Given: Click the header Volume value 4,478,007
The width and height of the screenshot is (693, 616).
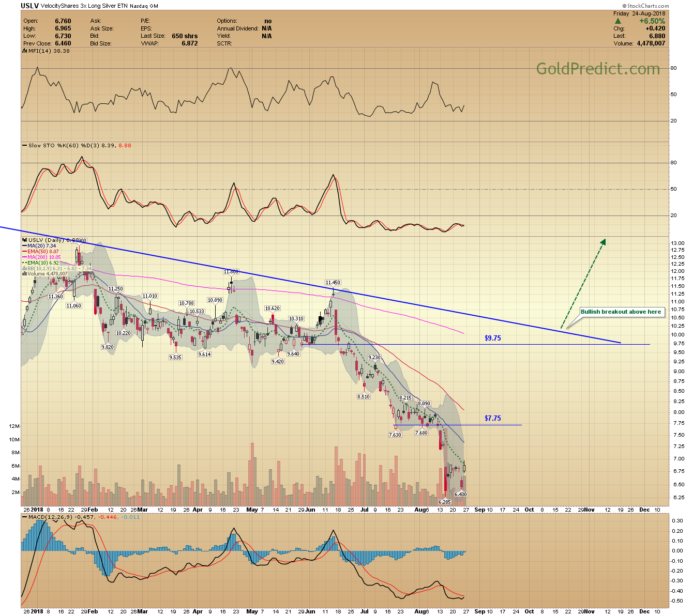Looking at the screenshot, I should coord(651,43).
